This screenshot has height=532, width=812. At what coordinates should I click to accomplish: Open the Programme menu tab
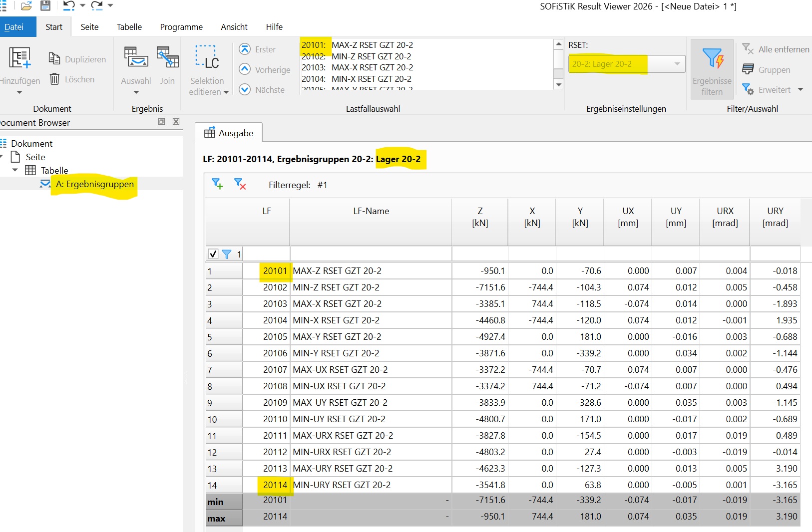click(x=181, y=27)
